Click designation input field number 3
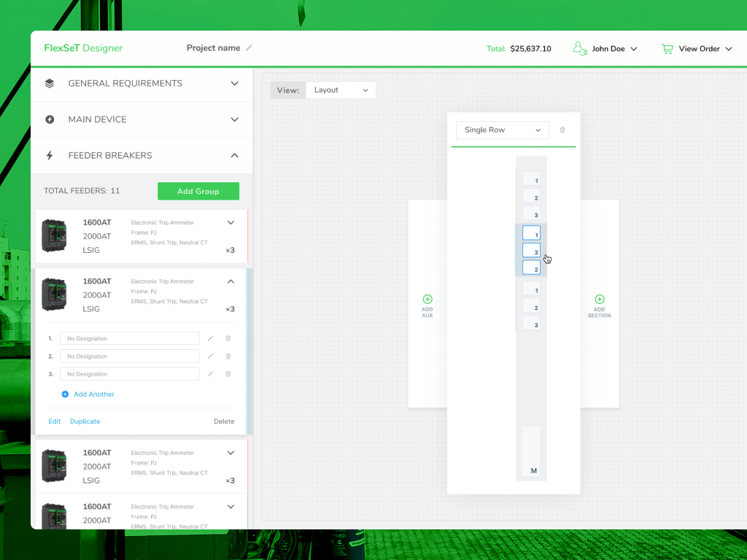Viewport: 747px width, 560px height. click(x=130, y=374)
